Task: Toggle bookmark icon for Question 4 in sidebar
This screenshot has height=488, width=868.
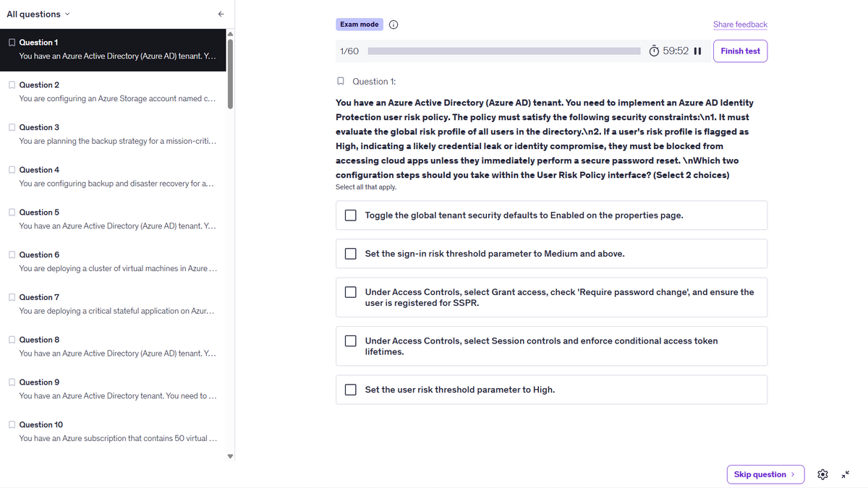Action: (12, 170)
